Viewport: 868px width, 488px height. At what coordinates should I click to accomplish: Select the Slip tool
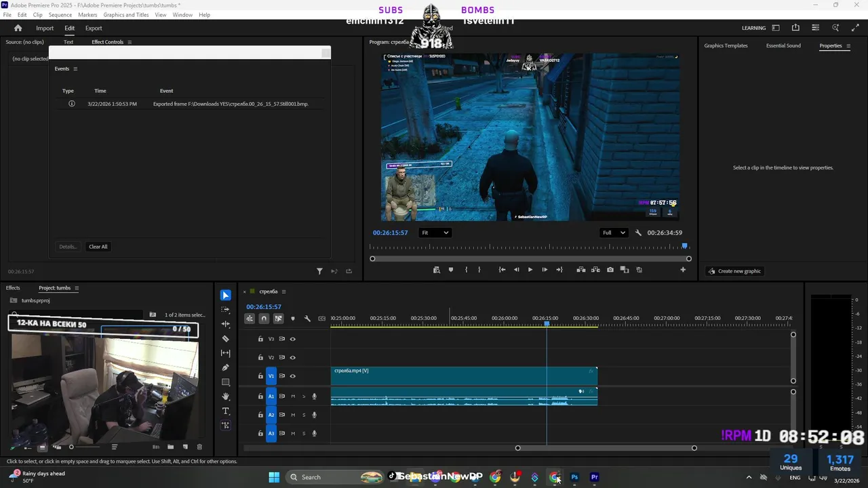coord(226,353)
